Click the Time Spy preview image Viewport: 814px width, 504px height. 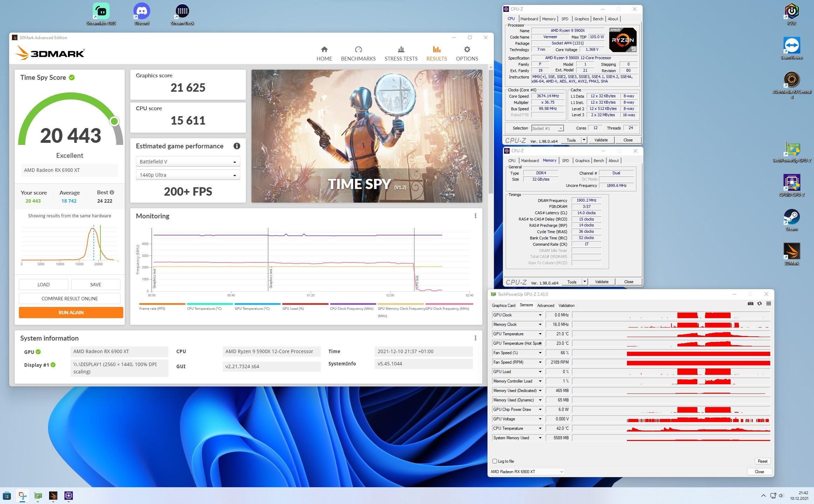[367, 136]
